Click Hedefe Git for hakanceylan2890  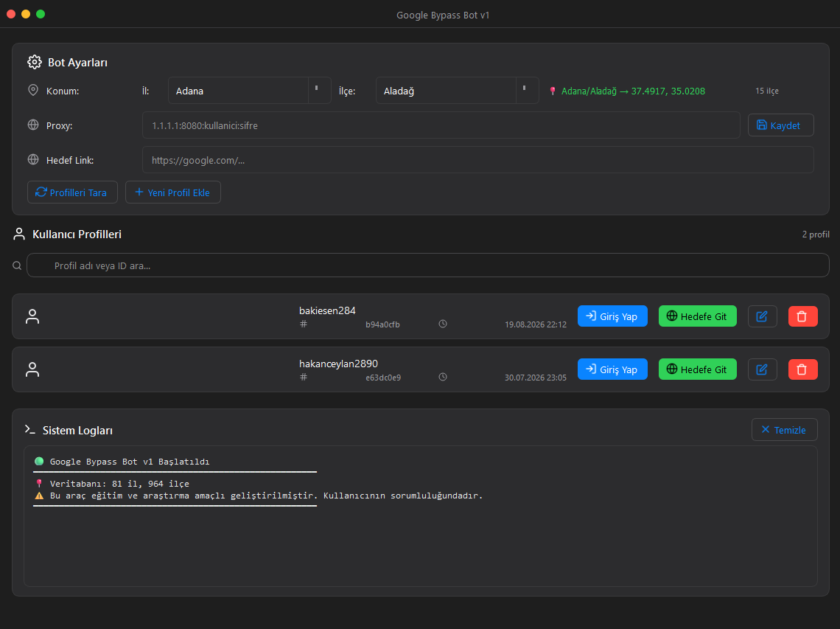pyautogui.click(x=698, y=369)
